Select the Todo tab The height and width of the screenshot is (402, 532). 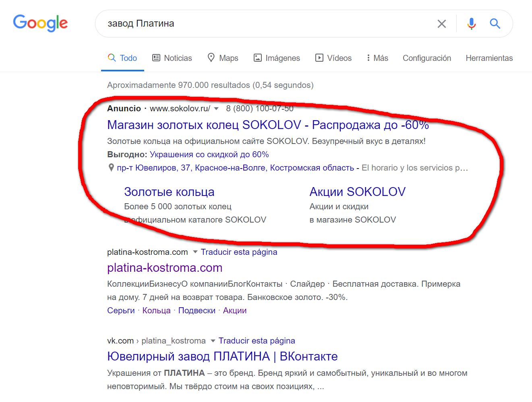pos(122,58)
